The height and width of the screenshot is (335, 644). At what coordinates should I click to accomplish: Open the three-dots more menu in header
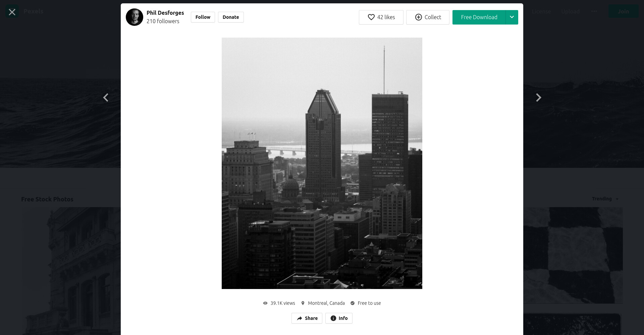[x=594, y=11]
